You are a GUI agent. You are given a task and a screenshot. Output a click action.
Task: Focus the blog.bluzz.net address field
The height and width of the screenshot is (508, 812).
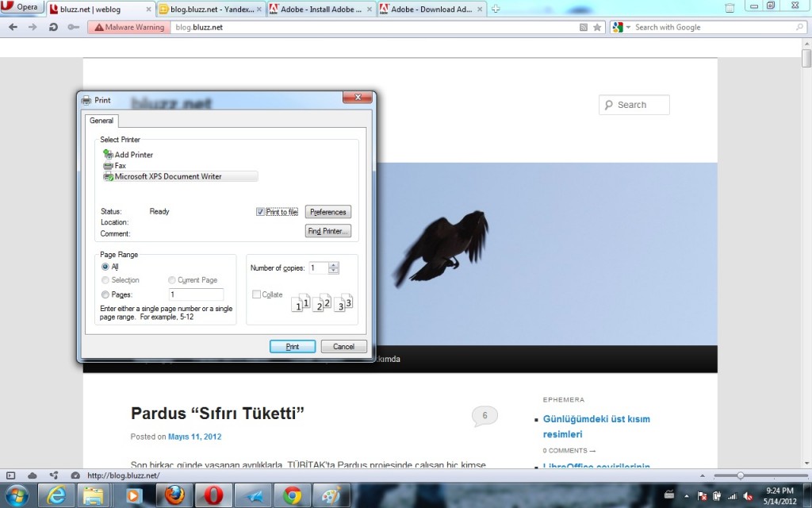(374, 27)
